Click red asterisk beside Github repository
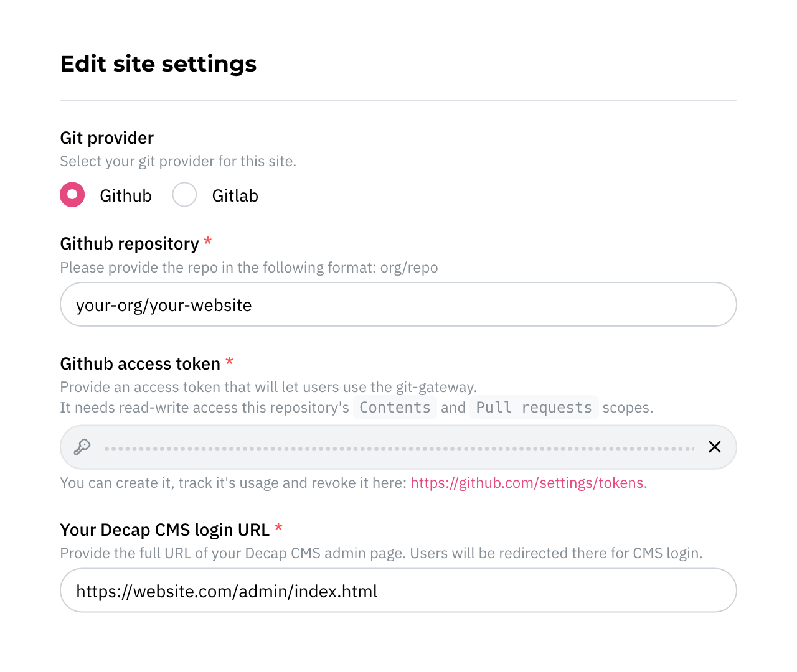Screen dimensions: 797x672 (208, 241)
